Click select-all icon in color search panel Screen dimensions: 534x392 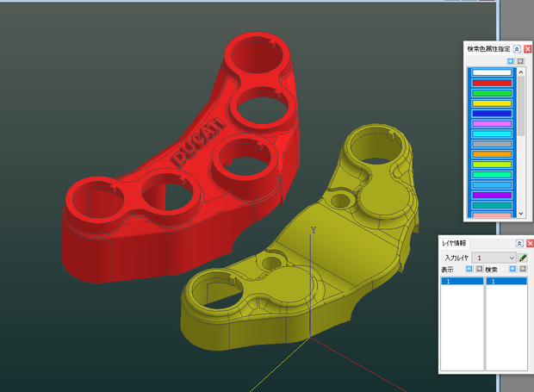point(511,61)
